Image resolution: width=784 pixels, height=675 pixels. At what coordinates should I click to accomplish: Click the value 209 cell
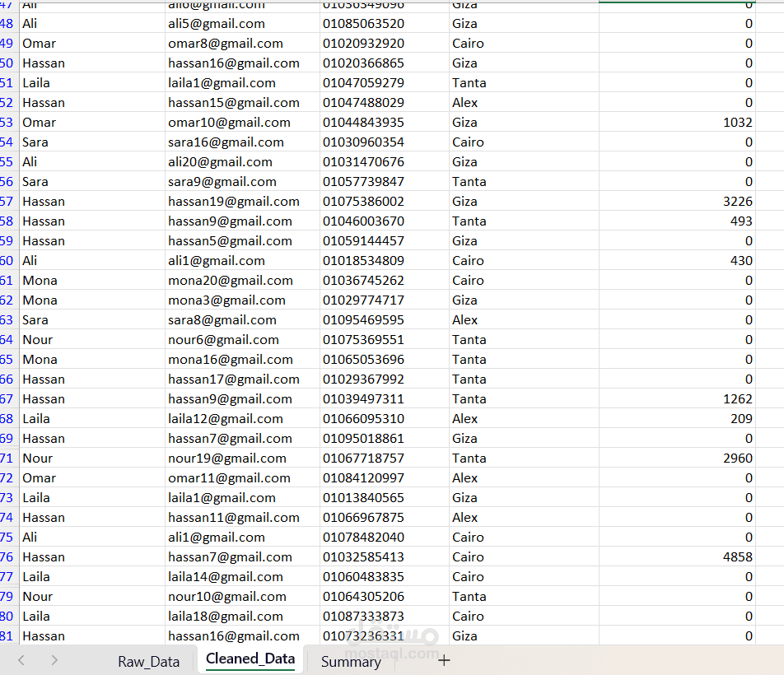click(x=677, y=419)
